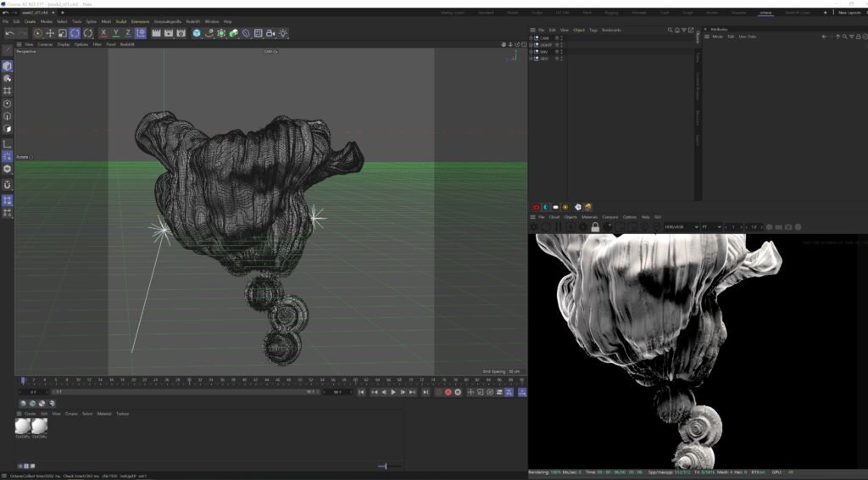Open the Sculpt menu
The image size is (868, 480).
121,21
